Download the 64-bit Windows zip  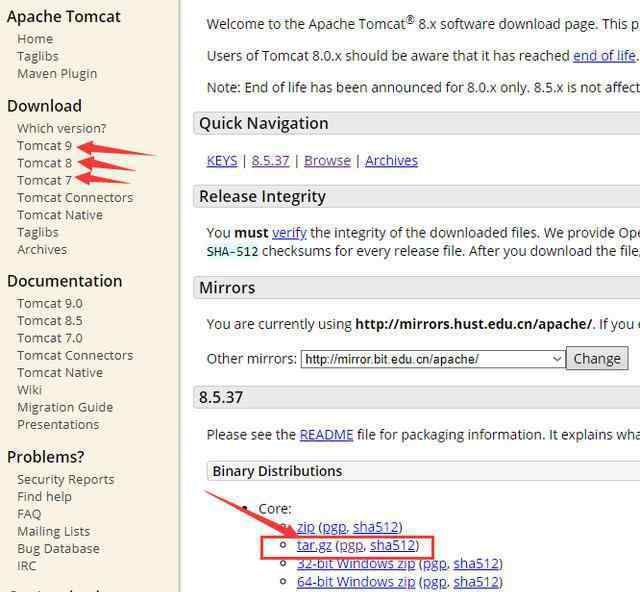coord(356,581)
